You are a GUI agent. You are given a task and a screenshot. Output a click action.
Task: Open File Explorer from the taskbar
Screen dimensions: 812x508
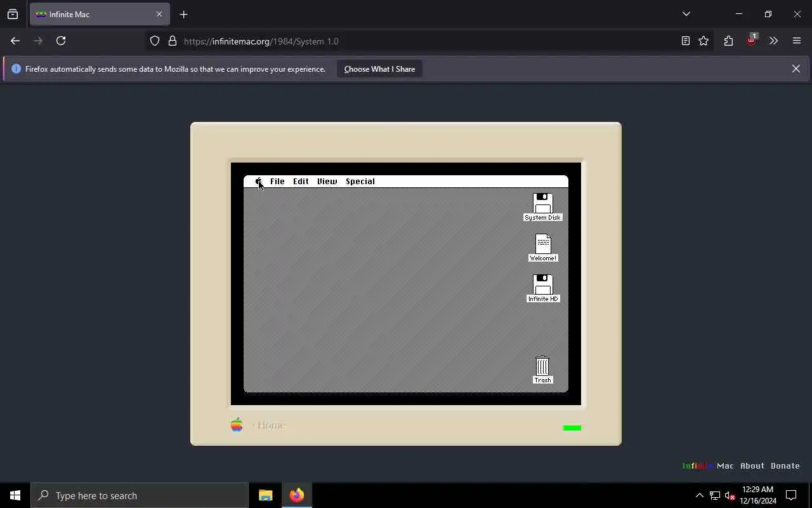click(265, 495)
